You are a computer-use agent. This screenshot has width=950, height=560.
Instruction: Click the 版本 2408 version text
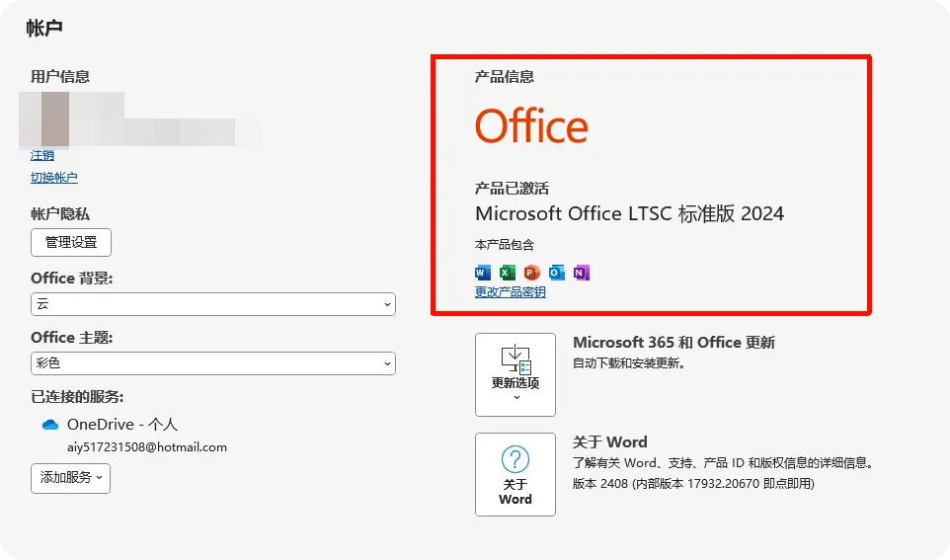pyautogui.click(x=693, y=484)
